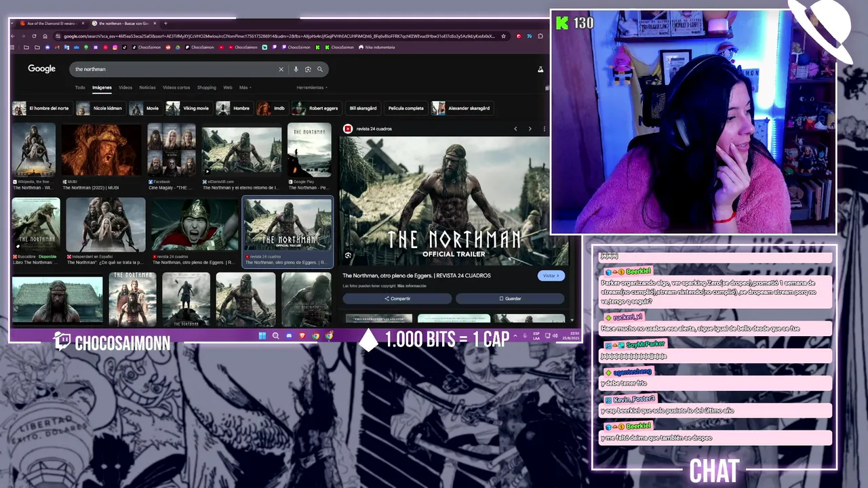Image resolution: width=868 pixels, height=488 pixels.
Task: Select the Imdb suggestion chip
Action: [271, 108]
